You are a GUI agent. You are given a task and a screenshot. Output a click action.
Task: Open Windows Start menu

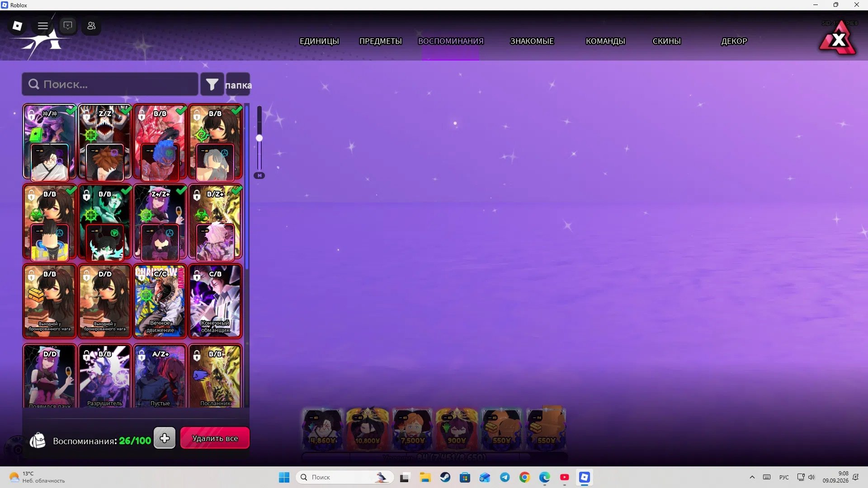tap(284, 477)
